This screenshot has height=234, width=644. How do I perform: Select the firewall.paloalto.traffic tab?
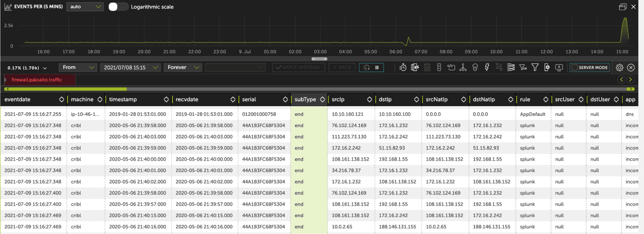(x=37, y=80)
